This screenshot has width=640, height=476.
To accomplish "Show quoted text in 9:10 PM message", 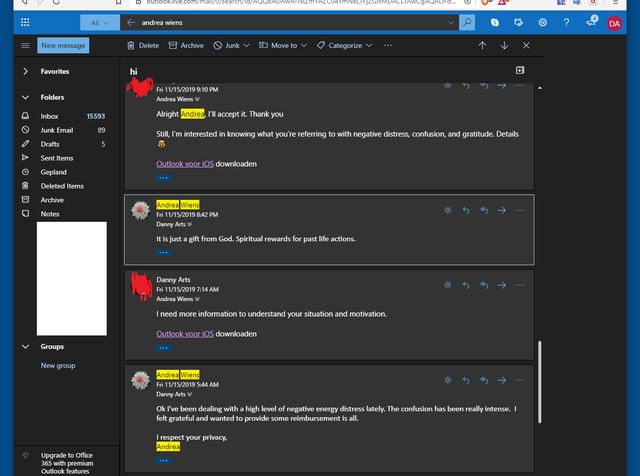I will [163, 178].
